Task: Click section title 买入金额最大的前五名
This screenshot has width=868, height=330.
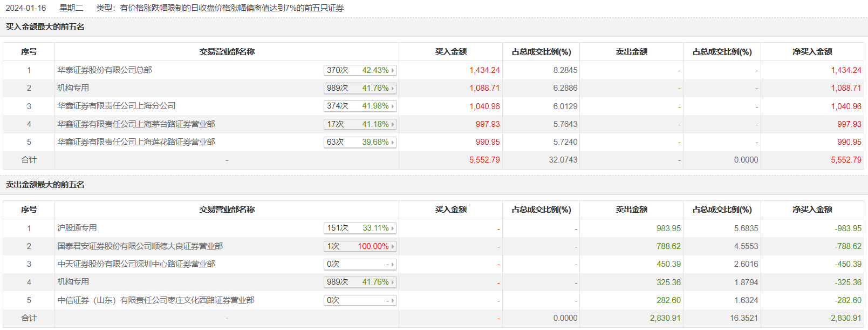Action: [45, 27]
